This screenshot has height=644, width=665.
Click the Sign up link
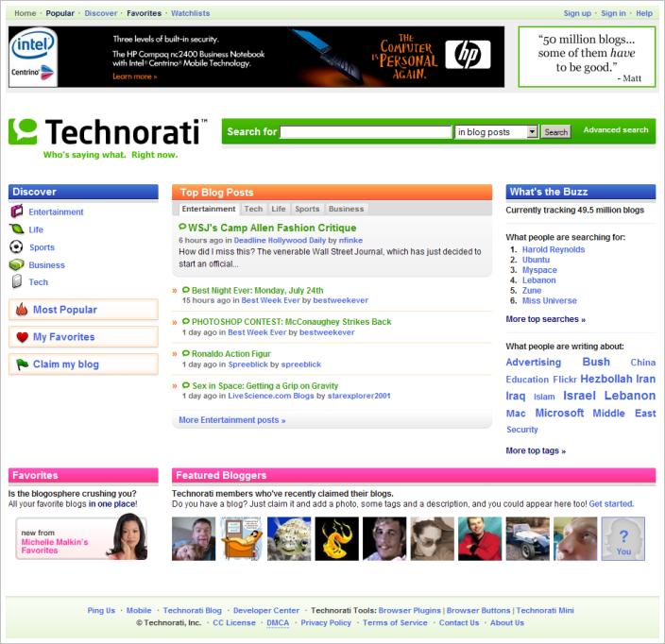(x=577, y=13)
